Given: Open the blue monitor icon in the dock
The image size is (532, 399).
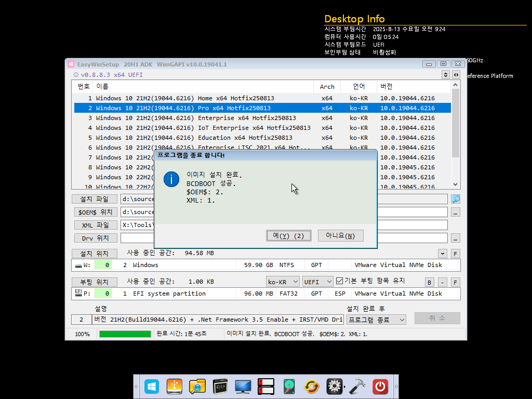Looking at the screenshot, I should 243,387.
